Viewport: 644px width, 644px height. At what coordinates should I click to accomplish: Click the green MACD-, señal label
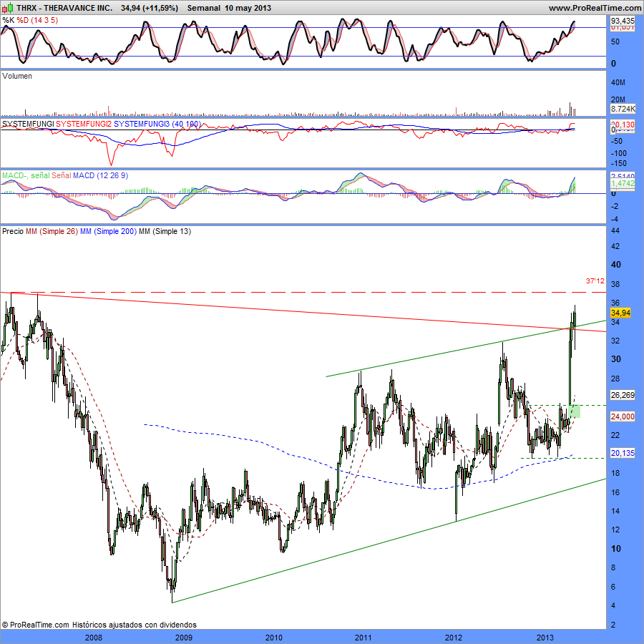coord(26,175)
